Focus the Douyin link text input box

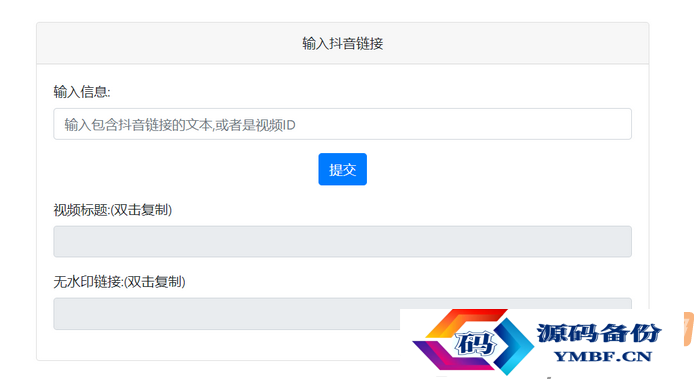(x=343, y=124)
